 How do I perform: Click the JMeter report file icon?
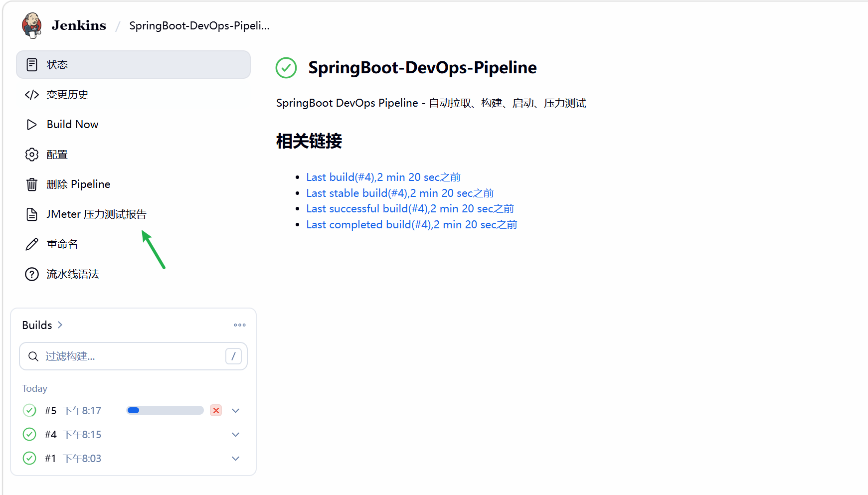click(32, 214)
